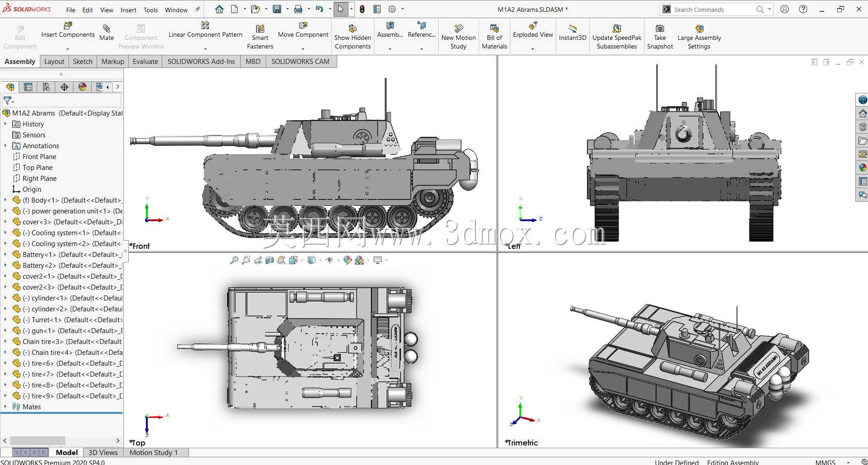Click the Rebuild traffic light icon
868x465 pixels.
[x=362, y=9]
